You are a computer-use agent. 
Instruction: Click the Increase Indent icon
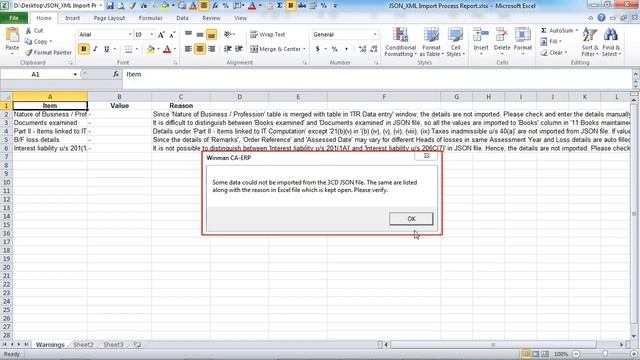click(x=239, y=49)
